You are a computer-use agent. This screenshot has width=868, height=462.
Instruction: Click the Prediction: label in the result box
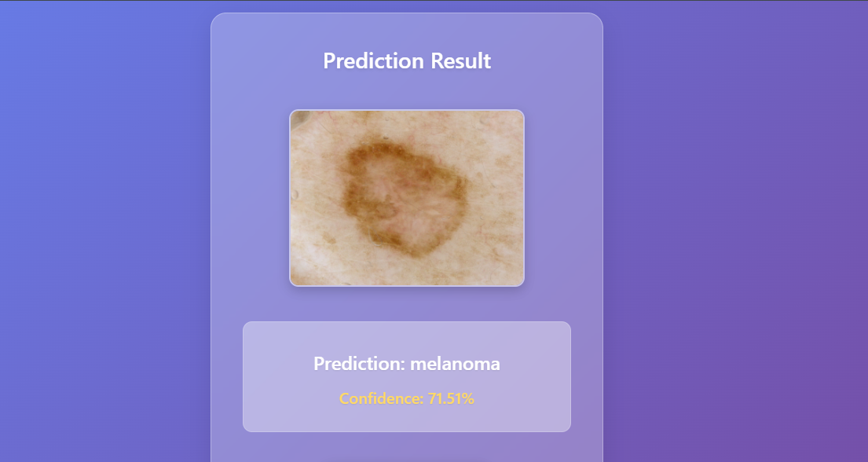coord(359,364)
